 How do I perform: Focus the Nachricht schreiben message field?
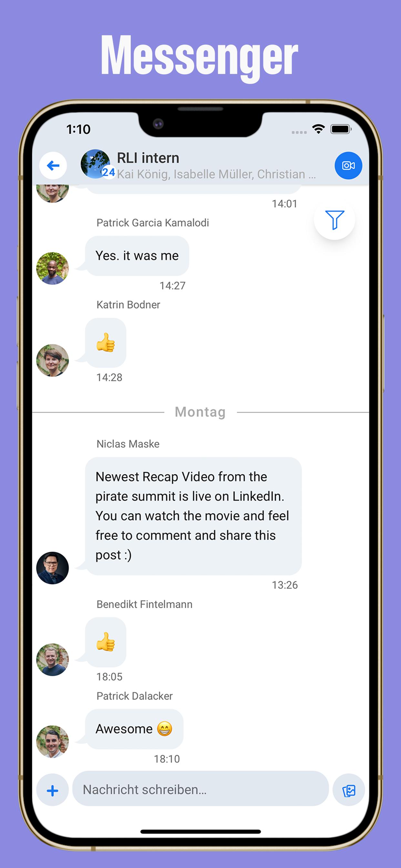tap(200, 790)
